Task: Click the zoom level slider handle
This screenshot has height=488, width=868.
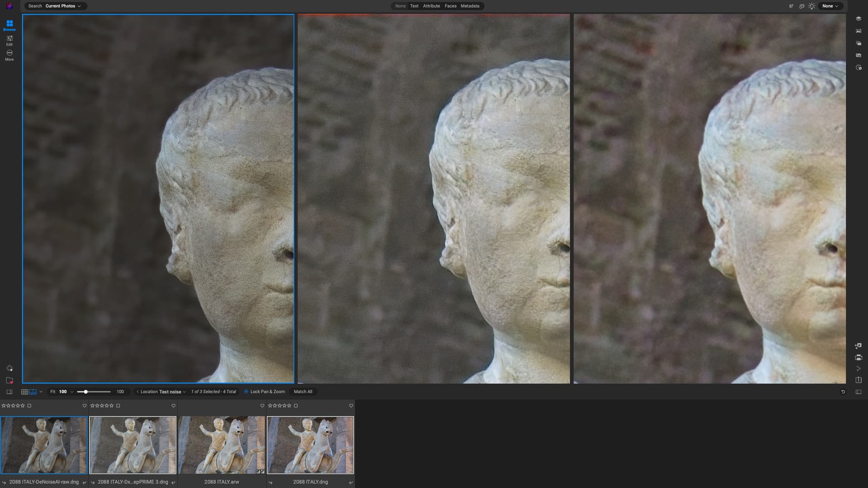Action: 85,392
